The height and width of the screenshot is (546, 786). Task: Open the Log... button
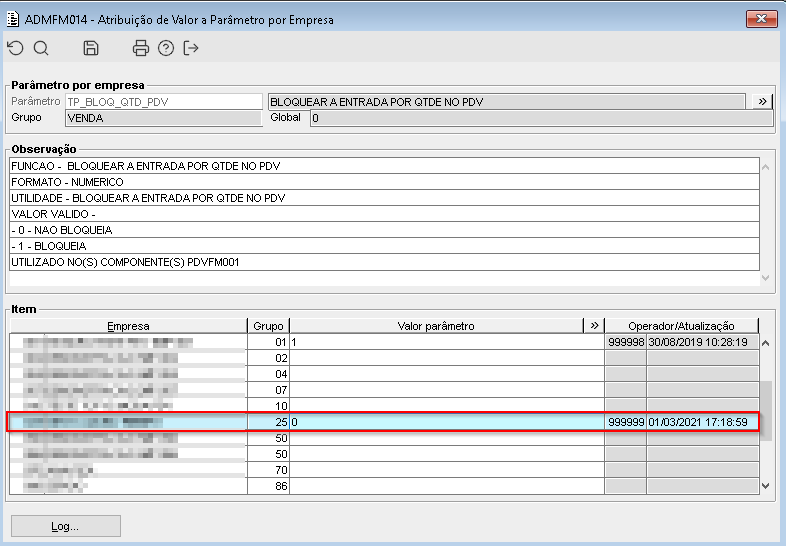point(66,526)
